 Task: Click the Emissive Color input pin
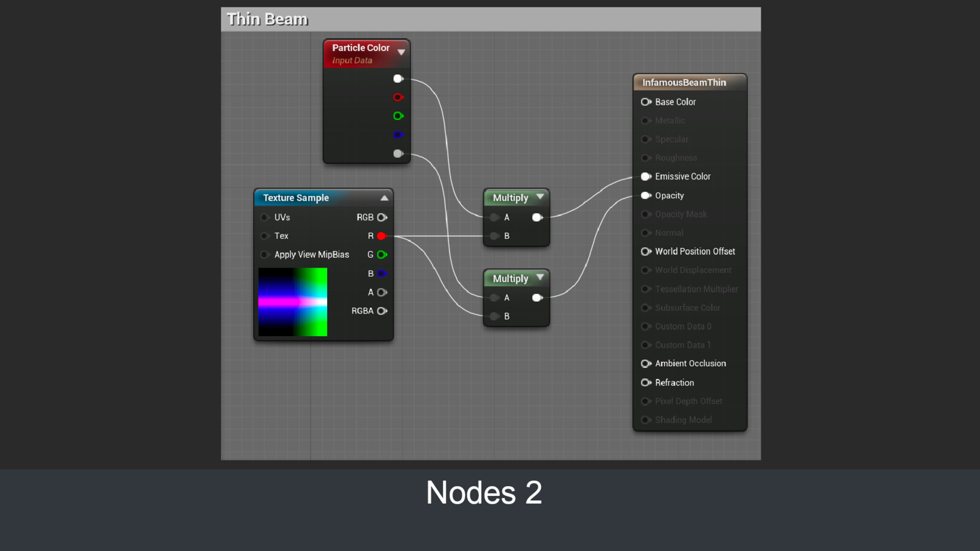[x=646, y=176]
